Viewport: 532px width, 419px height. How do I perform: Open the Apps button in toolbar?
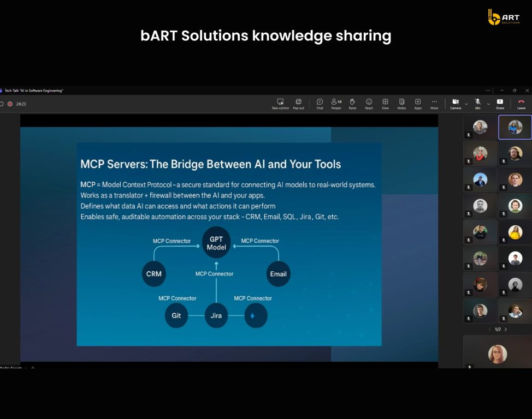click(x=418, y=104)
